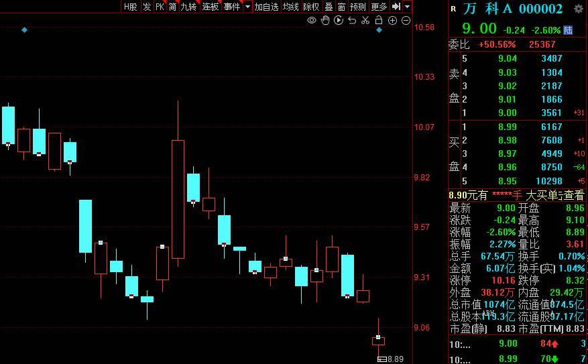Toggle the 连板 indicator
The width and height of the screenshot is (588, 364).
tap(211, 7)
